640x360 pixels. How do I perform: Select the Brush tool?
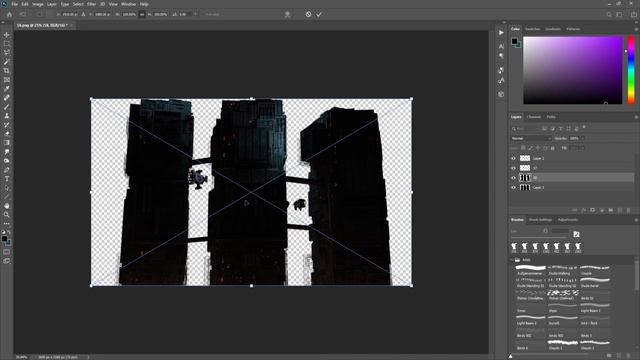(7, 107)
